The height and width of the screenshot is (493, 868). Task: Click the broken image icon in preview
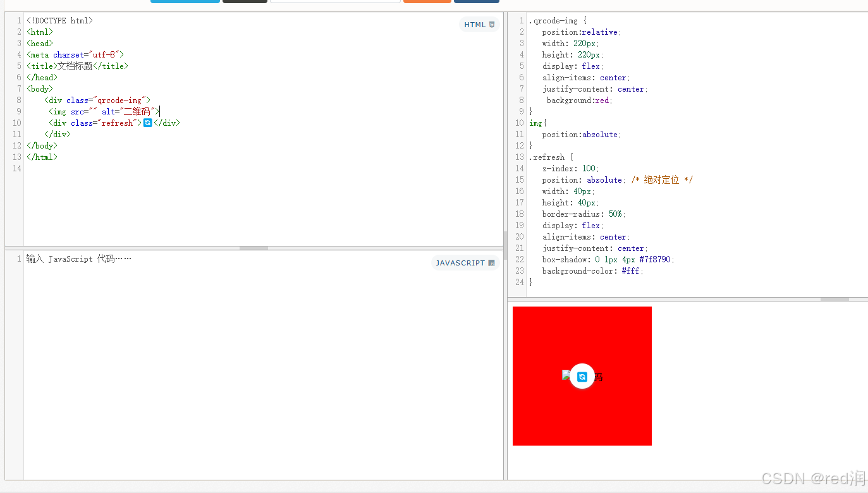[566, 375]
